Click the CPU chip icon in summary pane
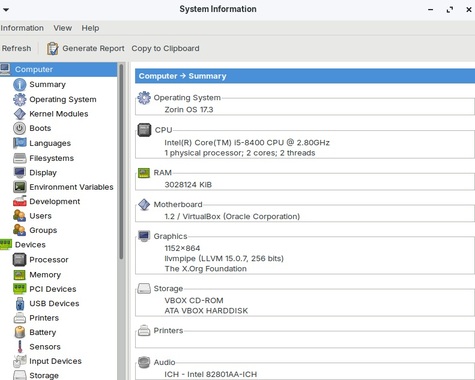This screenshot has height=380, width=475. (144, 130)
